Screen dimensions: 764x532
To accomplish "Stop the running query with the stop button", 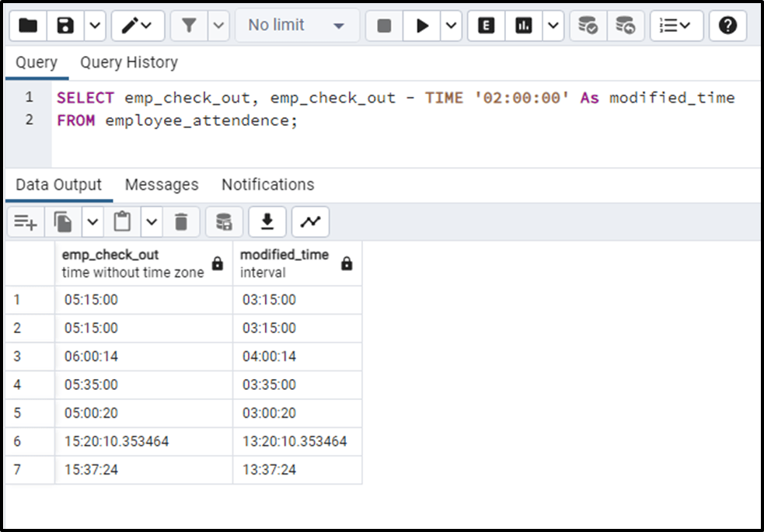I will coord(382,25).
